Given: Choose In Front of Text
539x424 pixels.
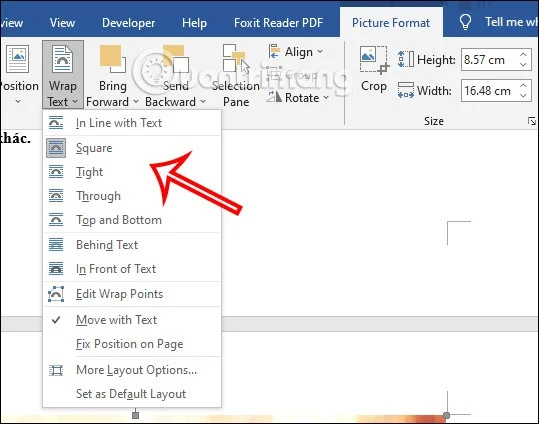Looking at the screenshot, I should coord(132,269).
